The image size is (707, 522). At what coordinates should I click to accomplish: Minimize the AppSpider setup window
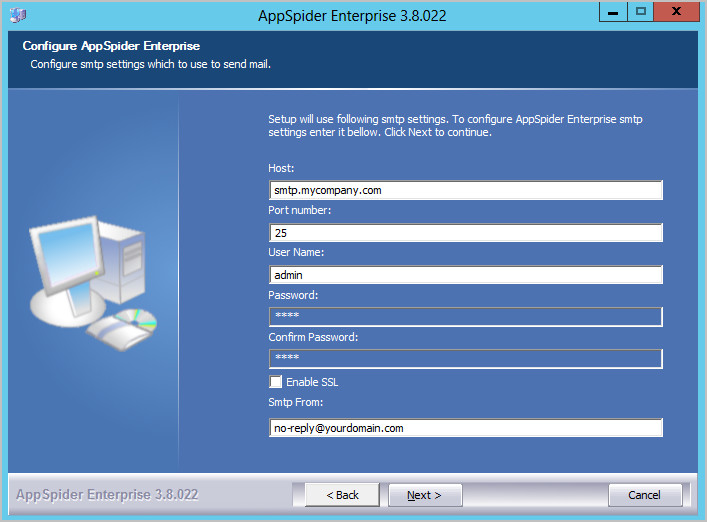(613, 11)
